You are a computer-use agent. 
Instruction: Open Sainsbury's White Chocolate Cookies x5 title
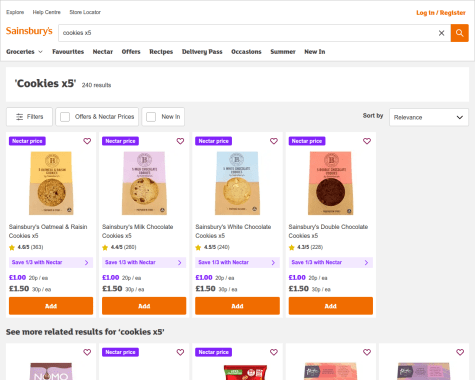pyautogui.click(x=233, y=231)
